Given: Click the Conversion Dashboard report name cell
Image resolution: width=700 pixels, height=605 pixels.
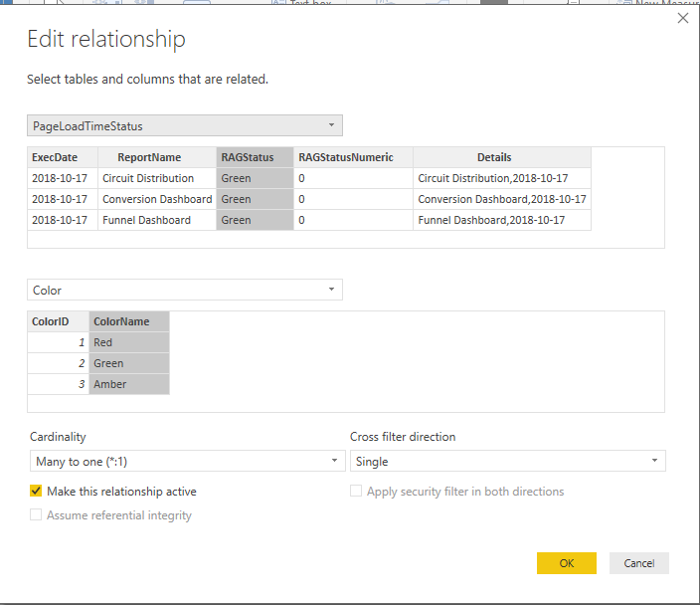Looking at the screenshot, I should (157, 199).
